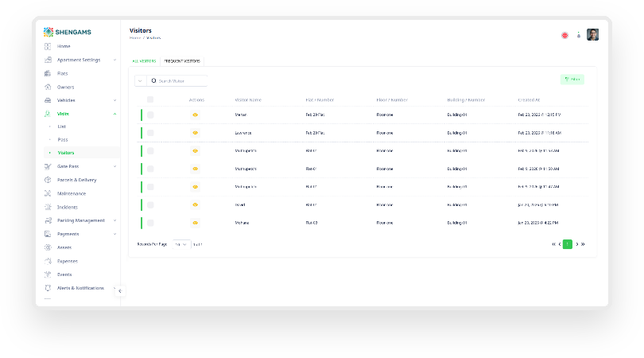Open Home via its sidebar icon
The image size is (644, 358).
(x=48, y=46)
